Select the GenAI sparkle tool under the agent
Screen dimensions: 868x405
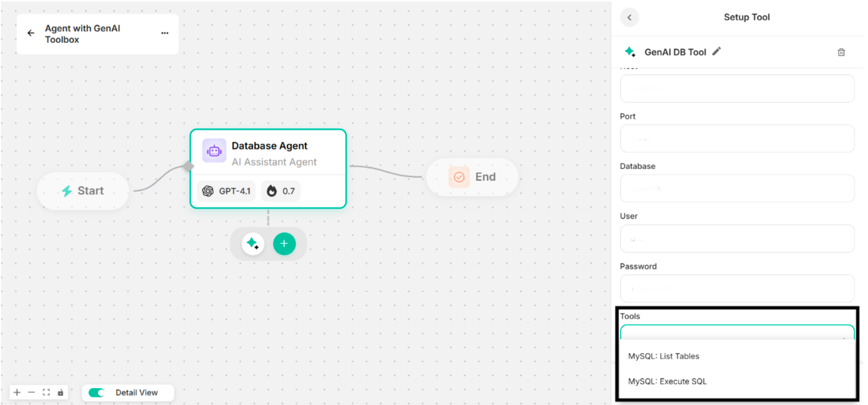253,243
